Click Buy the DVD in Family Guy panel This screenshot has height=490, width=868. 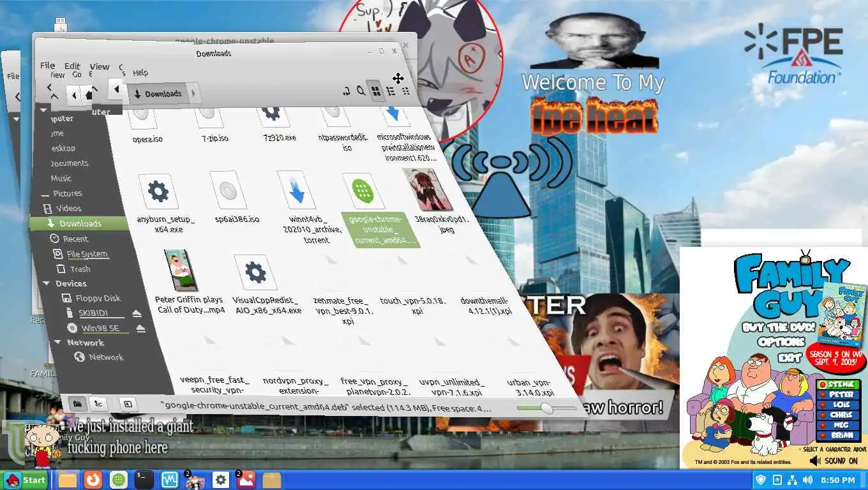click(x=778, y=327)
